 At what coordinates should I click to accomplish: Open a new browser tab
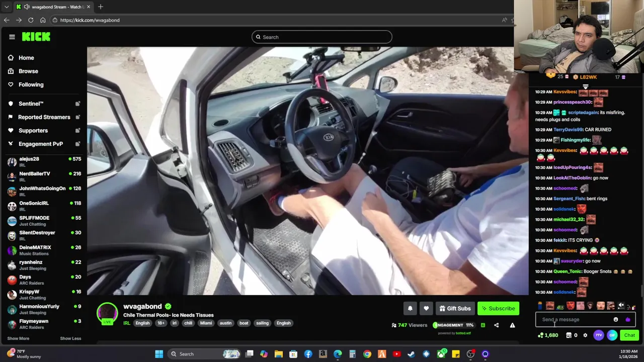[101, 7]
